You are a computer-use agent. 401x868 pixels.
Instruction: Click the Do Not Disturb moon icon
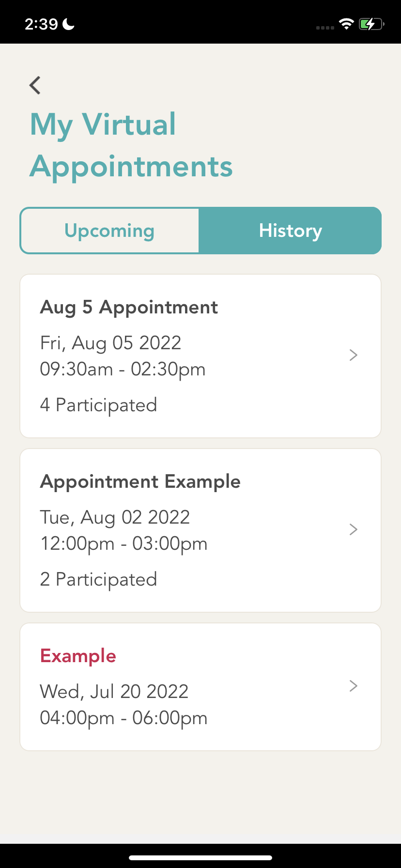(x=69, y=24)
